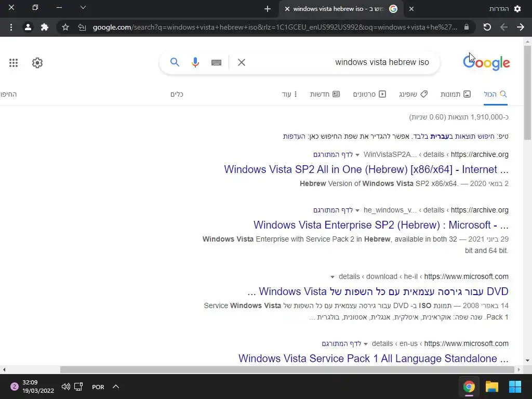Screen dimensions: 532x399
Task: Switch to the סרטונים videos tab
Action: [369, 95]
